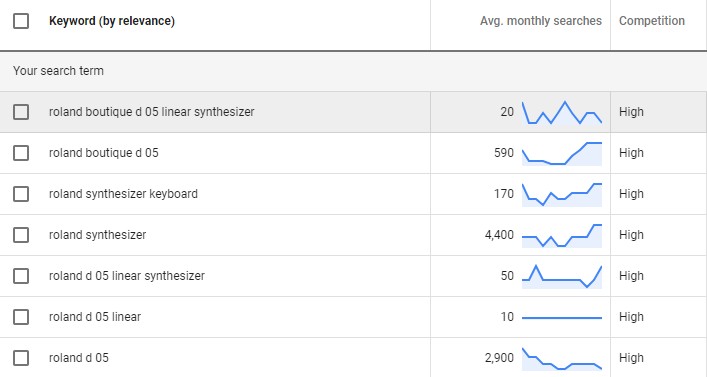707x377 pixels.
Task: Click the Your search term section label
Action: (x=58, y=71)
